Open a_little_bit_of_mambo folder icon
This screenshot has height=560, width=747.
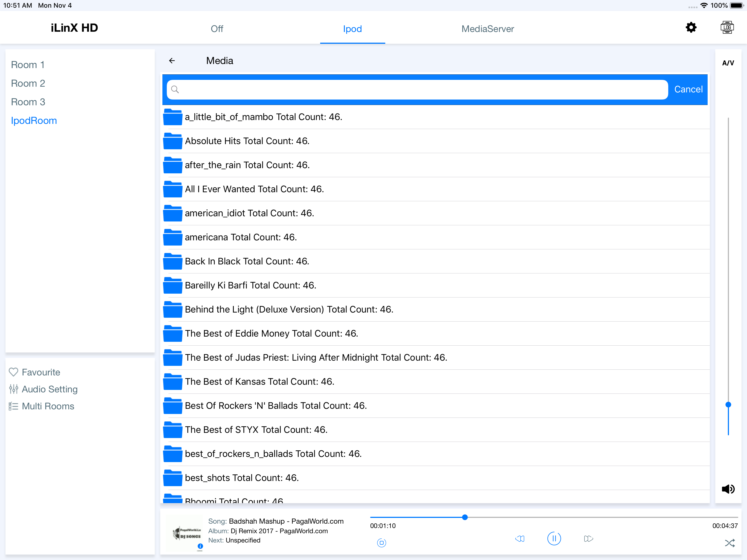coord(173,117)
